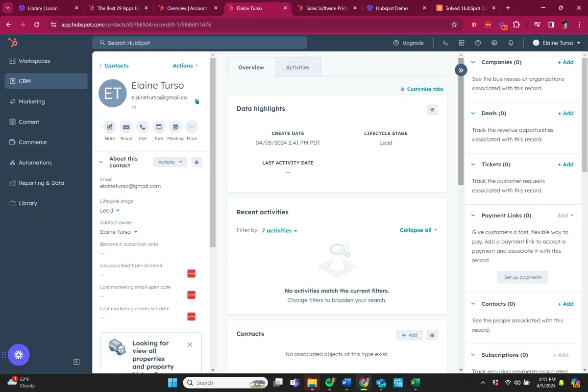Copy the contact email address icon
Image resolution: width=588 pixels, height=392 pixels.
197,101
